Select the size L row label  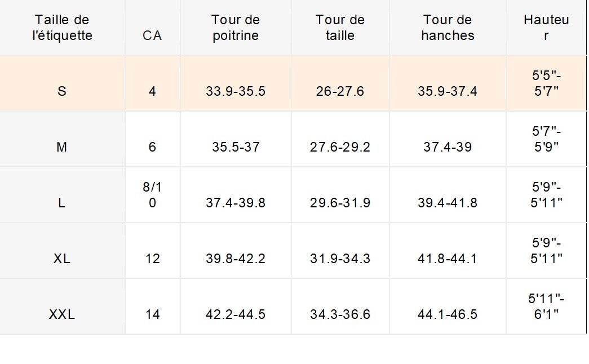pyautogui.click(x=62, y=203)
